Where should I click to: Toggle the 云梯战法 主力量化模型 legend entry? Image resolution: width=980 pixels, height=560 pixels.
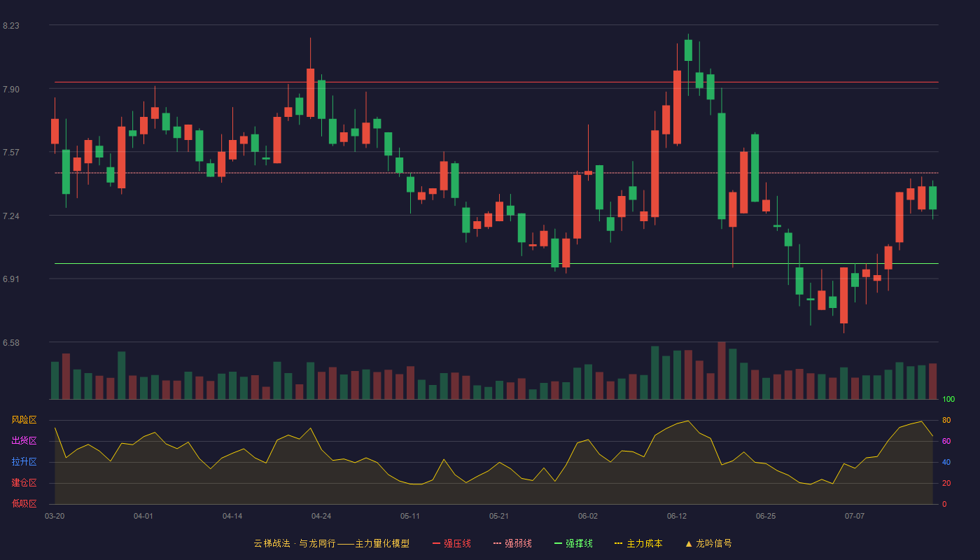(331, 543)
